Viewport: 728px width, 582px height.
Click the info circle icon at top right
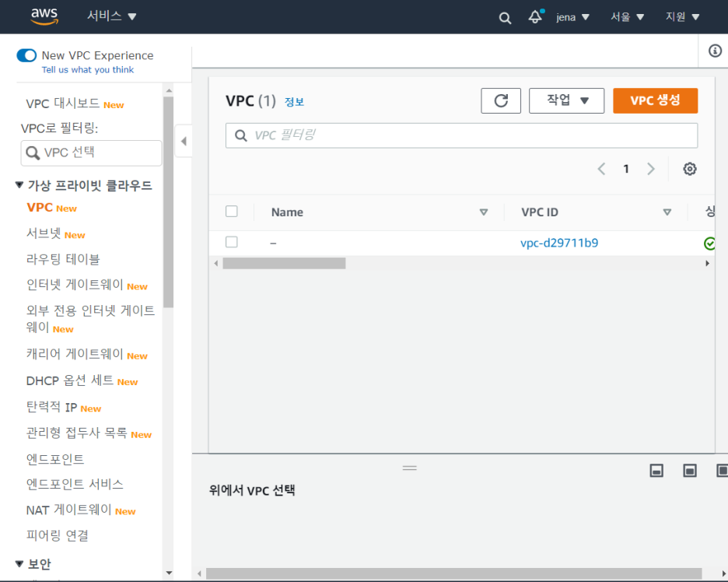(715, 51)
